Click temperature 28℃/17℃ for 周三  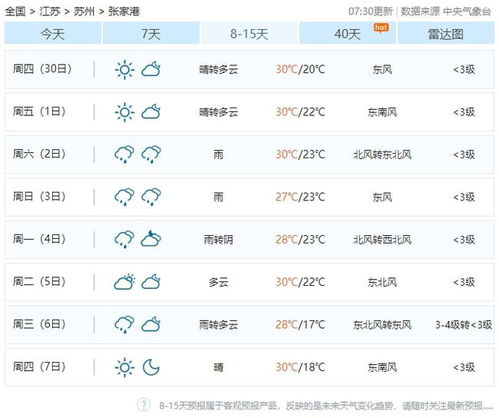coord(300,325)
